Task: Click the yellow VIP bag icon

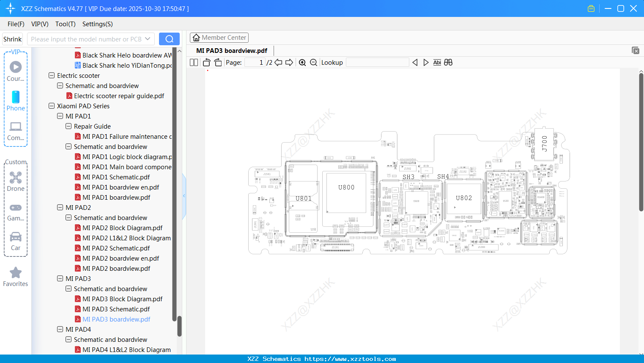Action: pyautogui.click(x=591, y=8)
